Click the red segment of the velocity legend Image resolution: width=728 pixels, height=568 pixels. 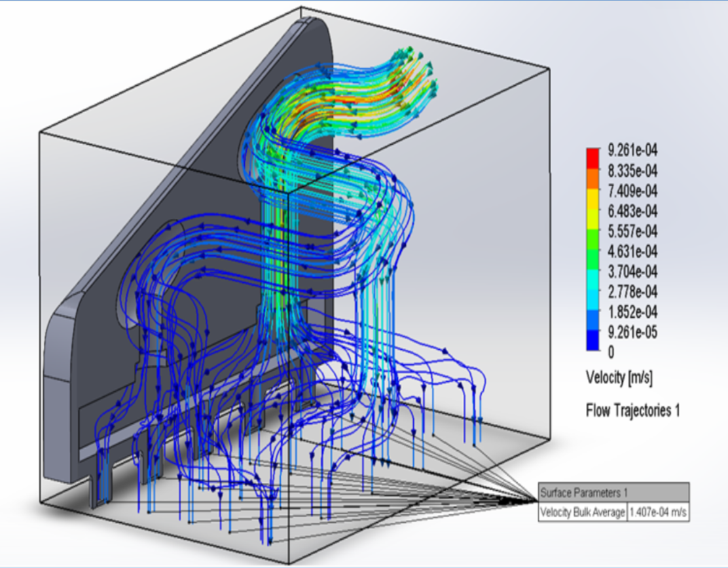tap(593, 158)
